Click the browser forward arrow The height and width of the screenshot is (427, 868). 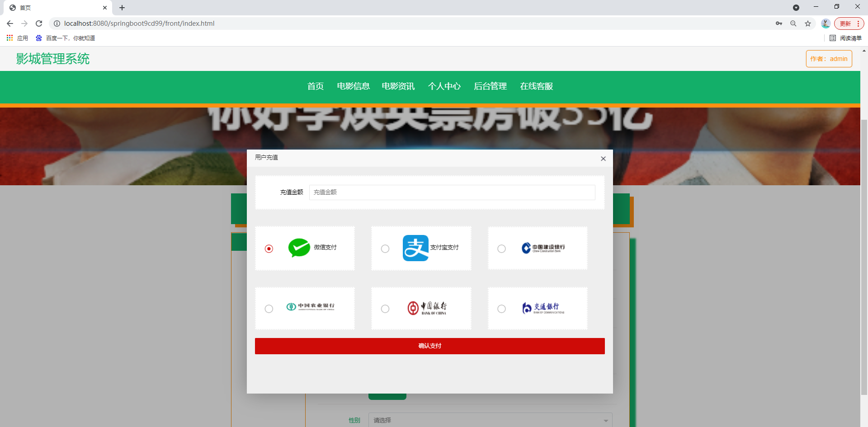click(24, 23)
